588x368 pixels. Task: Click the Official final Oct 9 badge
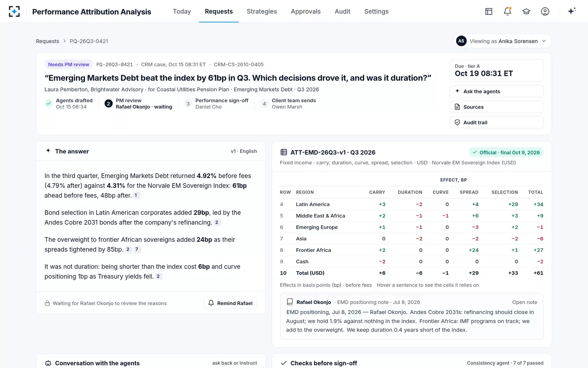pyautogui.click(x=506, y=152)
